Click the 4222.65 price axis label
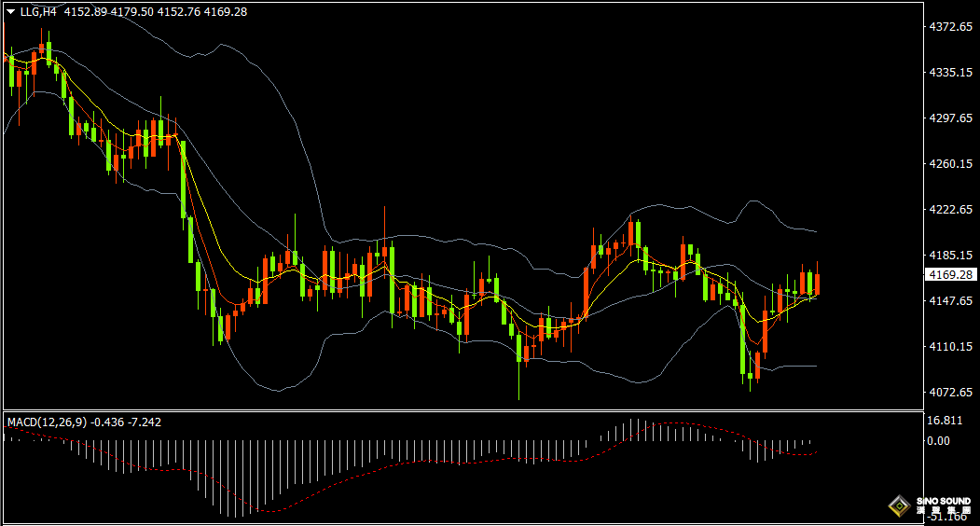Image resolution: width=980 pixels, height=526 pixels. (x=950, y=210)
